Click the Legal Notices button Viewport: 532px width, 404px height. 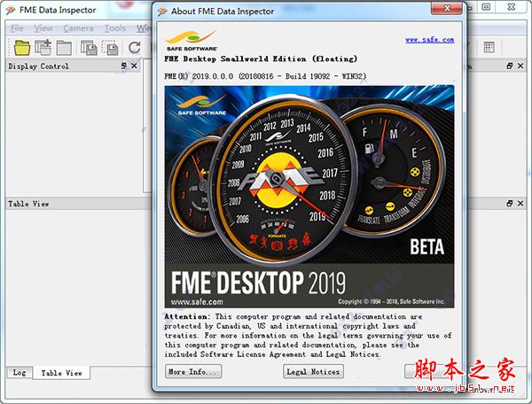[x=313, y=371]
